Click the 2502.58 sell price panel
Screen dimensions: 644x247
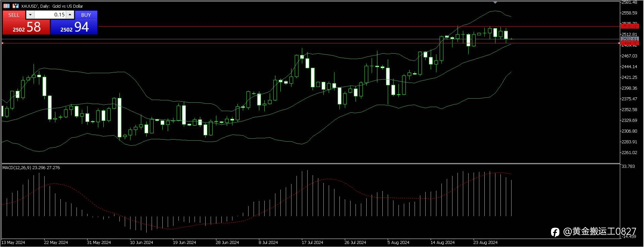click(26, 27)
